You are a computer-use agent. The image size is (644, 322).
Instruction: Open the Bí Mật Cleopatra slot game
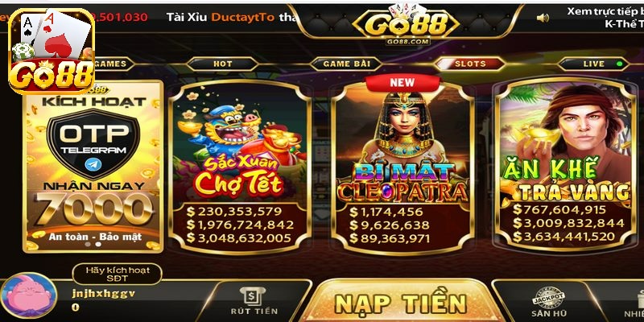click(x=402, y=167)
